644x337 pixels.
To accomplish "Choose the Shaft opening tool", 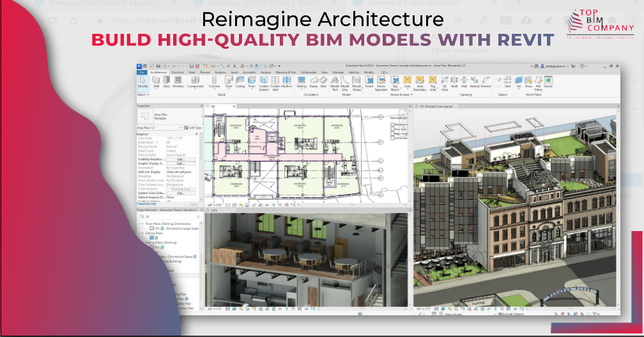I will click(x=454, y=82).
